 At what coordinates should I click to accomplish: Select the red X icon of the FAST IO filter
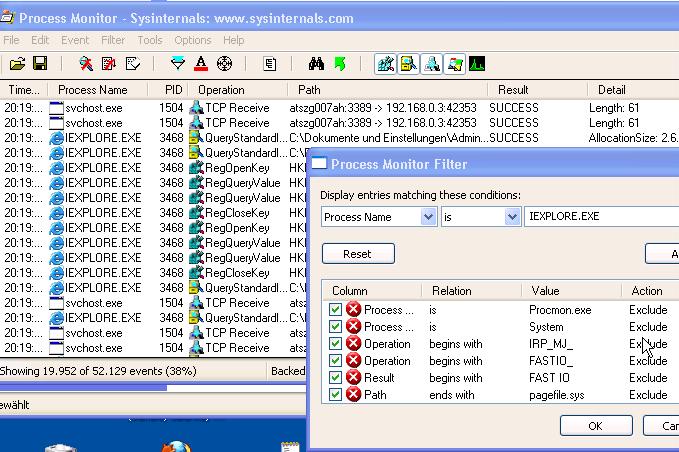353,378
